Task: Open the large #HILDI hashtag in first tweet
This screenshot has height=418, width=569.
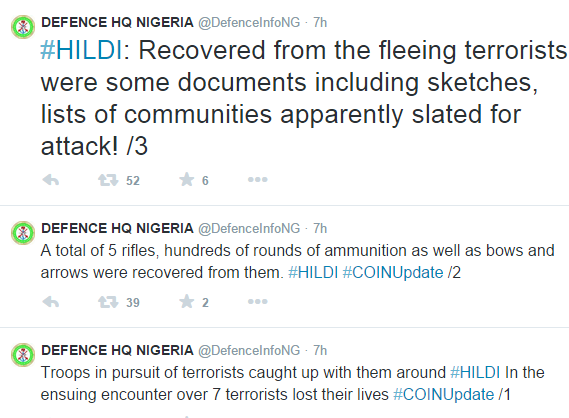Action: 82,50
